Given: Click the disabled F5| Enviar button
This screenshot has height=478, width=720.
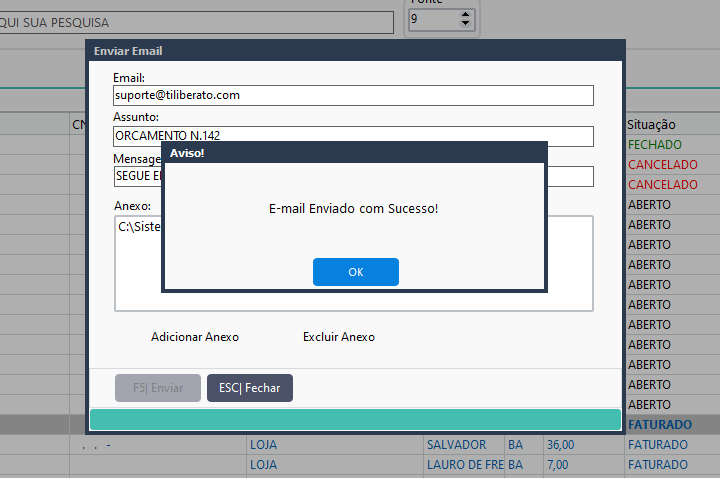Looking at the screenshot, I should click(x=158, y=388).
